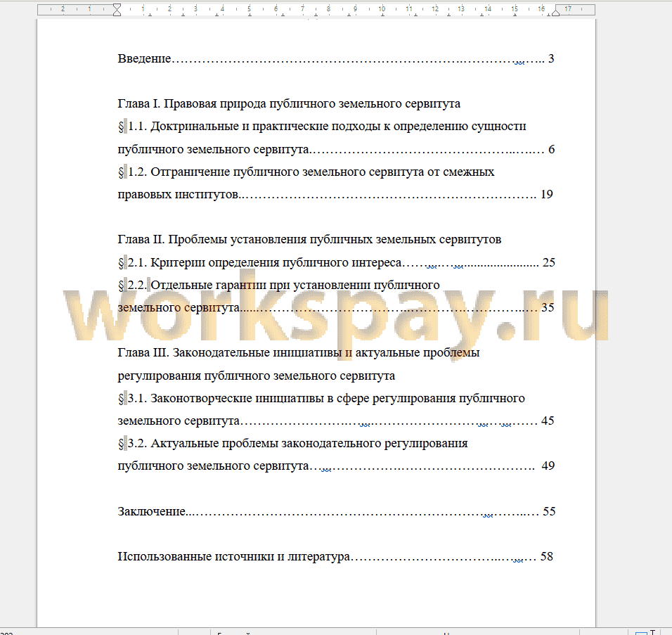The height and width of the screenshot is (635, 672).
Task: Click page number 19 of section 1.2
Action: (547, 194)
